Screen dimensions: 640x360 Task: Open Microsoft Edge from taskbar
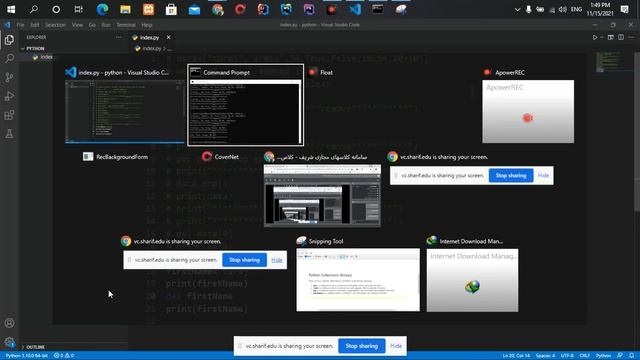click(102, 9)
